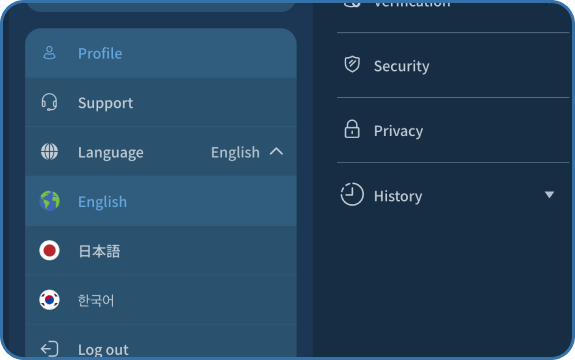Click the Security shield icon
Screen dimensions: 575x360
[x=352, y=64]
